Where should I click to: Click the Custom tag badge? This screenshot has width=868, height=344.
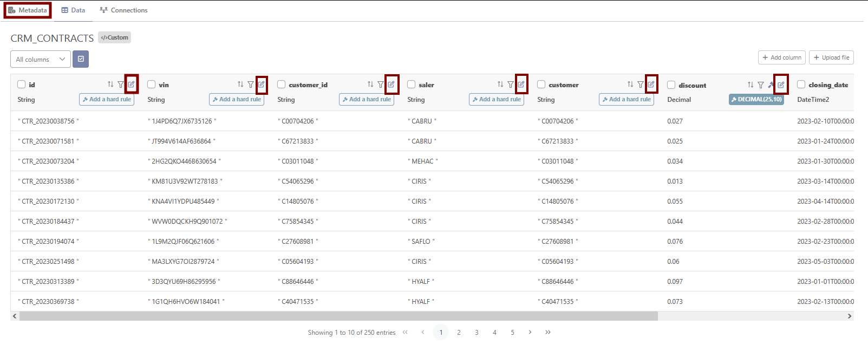[115, 37]
